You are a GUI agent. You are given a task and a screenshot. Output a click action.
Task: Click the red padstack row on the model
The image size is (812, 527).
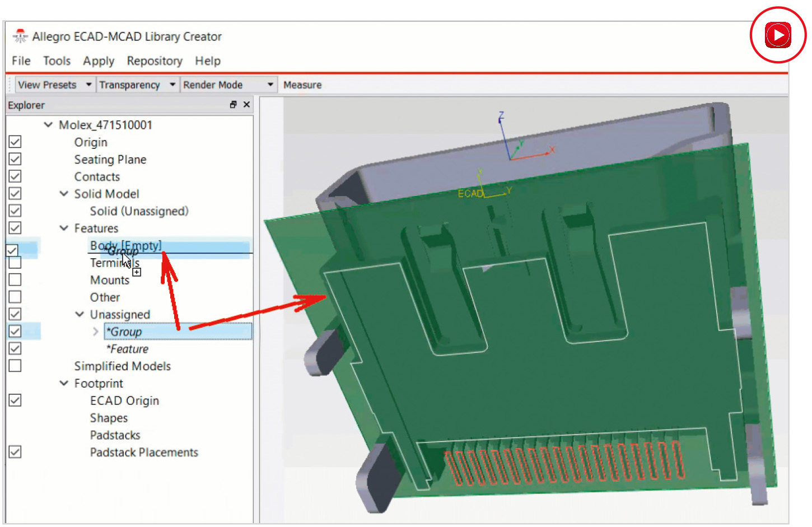tap(564, 463)
